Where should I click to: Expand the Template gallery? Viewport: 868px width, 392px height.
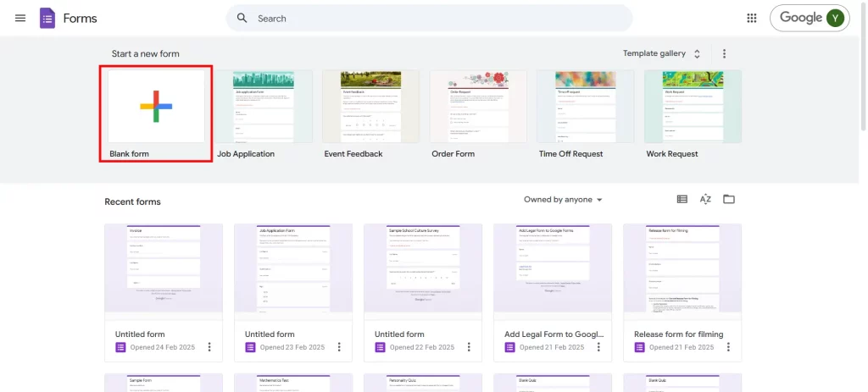(x=662, y=53)
